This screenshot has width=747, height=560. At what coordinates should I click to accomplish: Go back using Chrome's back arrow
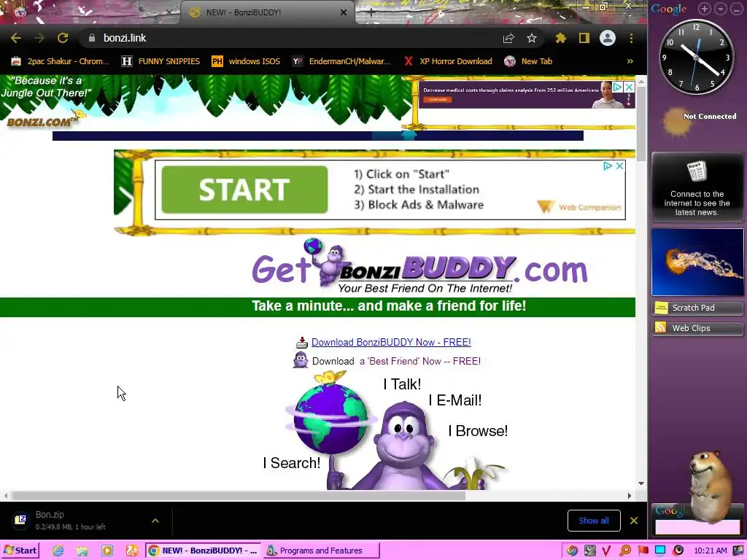point(16,38)
